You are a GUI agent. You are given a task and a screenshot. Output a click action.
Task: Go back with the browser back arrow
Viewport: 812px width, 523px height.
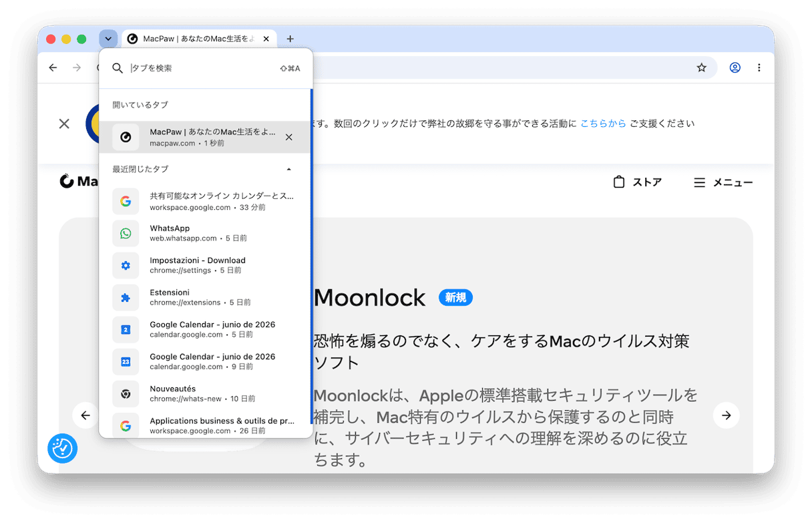(53, 67)
